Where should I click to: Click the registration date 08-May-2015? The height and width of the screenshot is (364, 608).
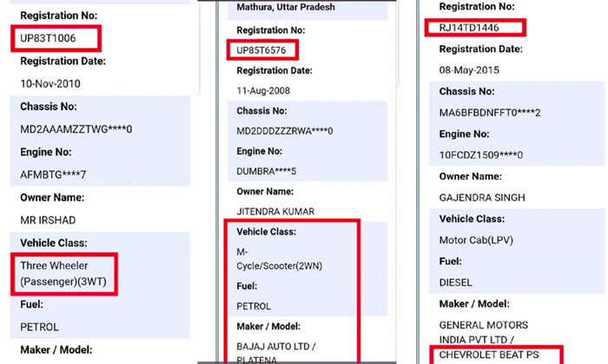[x=469, y=70]
